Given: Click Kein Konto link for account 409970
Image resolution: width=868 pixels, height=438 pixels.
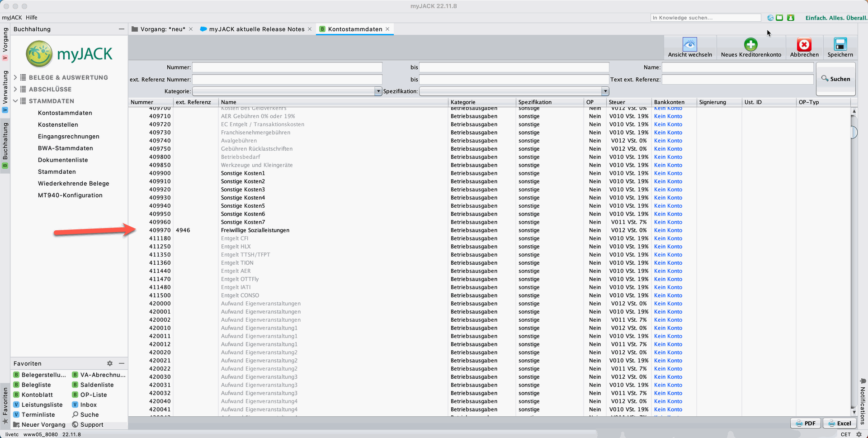Looking at the screenshot, I should (x=668, y=230).
